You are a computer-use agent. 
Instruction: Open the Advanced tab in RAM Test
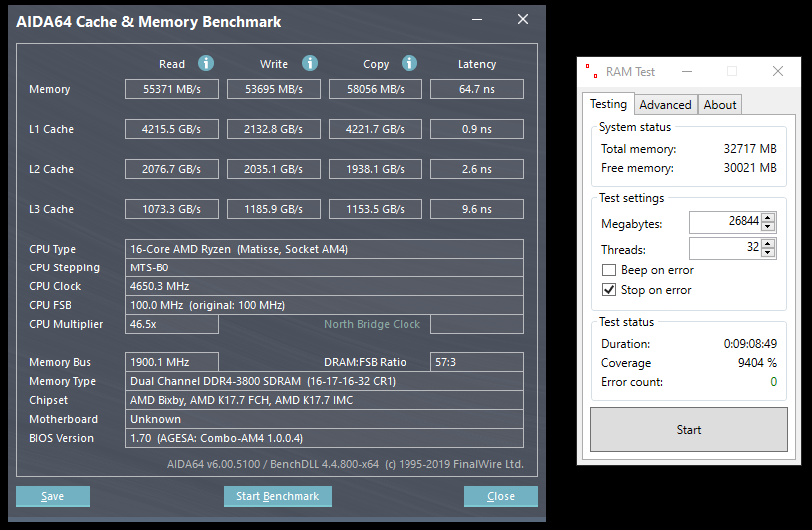point(665,105)
